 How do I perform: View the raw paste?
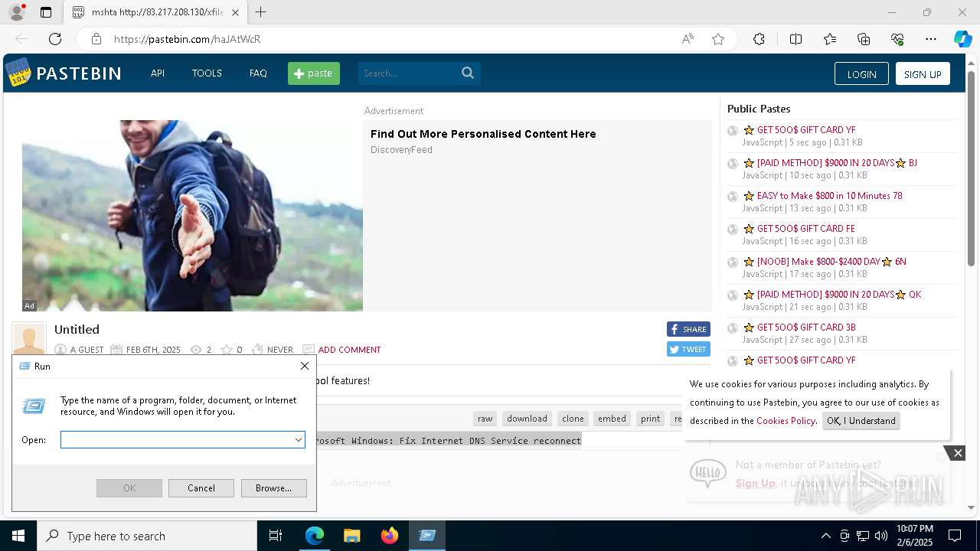point(485,419)
